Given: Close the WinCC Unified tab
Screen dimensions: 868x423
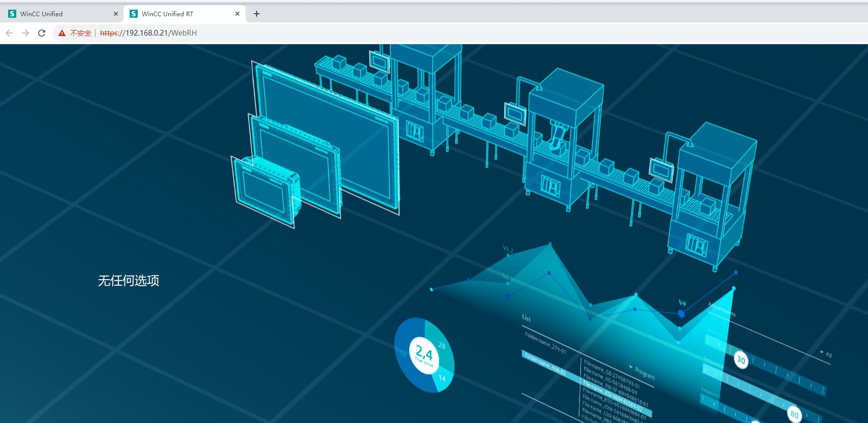Looking at the screenshot, I should coord(116,14).
